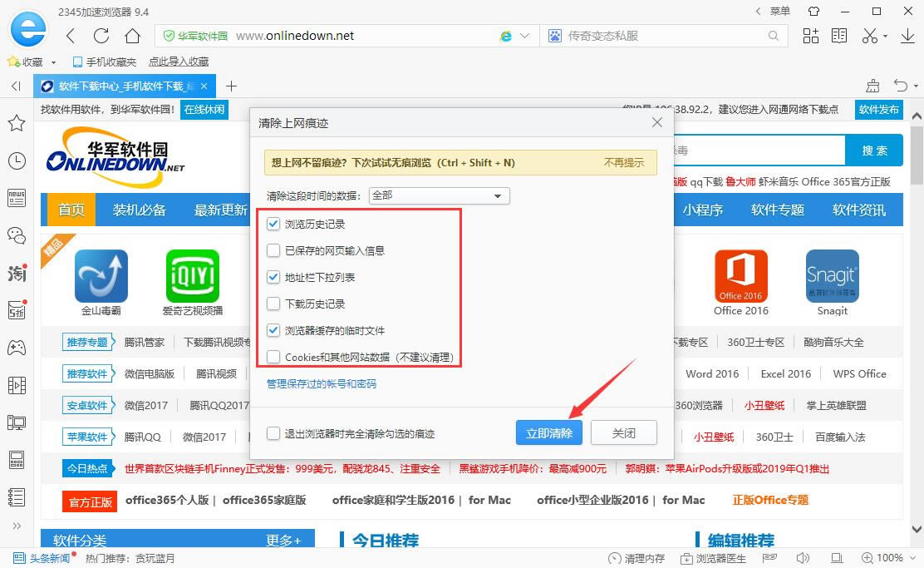Click the 软件发布 button
This screenshot has height=568, width=924.
pyautogui.click(x=878, y=110)
